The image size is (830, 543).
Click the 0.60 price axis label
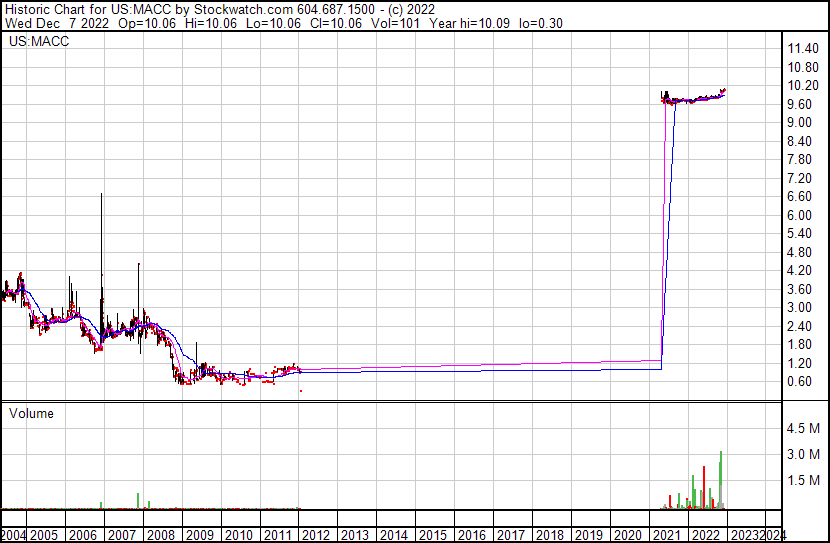(x=799, y=381)
